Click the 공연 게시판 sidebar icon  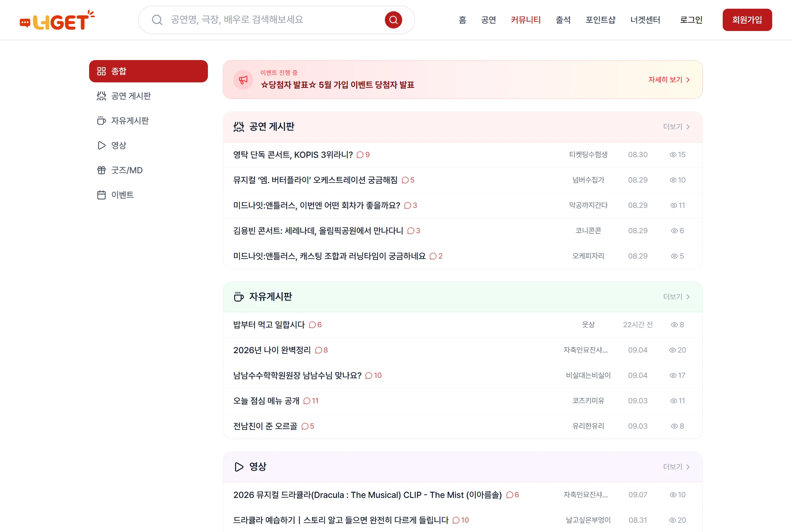click(101, 96)
